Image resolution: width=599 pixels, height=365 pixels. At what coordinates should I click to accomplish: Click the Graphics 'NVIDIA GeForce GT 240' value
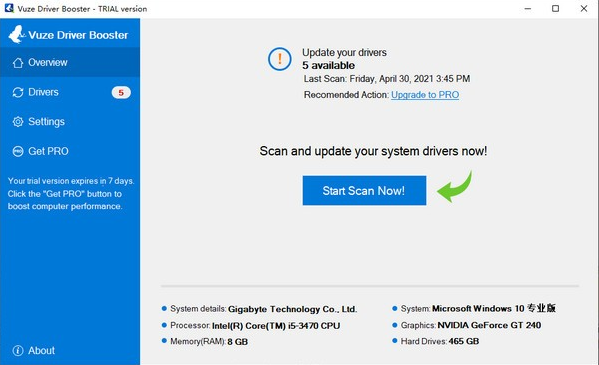[x=489, y=325]
